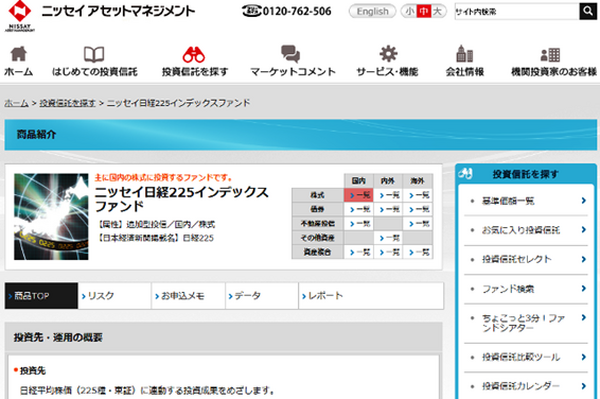Click phone number 0120-762-506
The height and width of the screenshot is (399, 600).
coord(297,11)
